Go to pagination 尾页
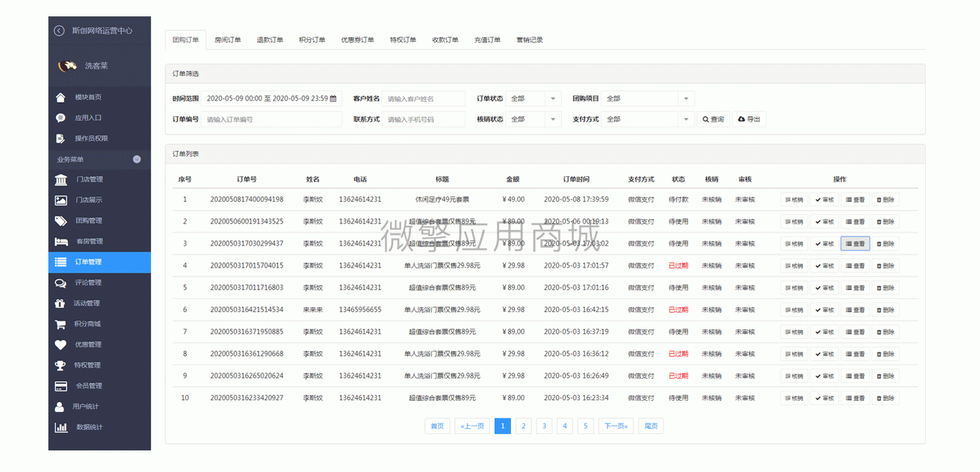 tap(651, 426)
